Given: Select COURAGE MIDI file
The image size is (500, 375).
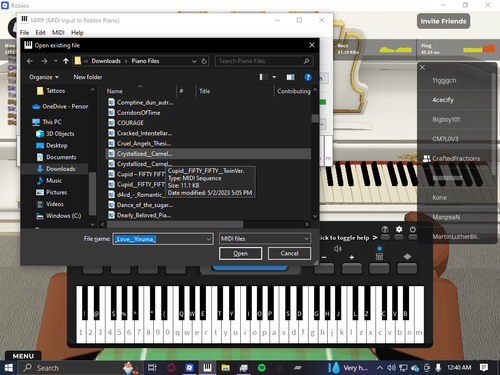Looking at the screenshot, I should [x=126, y=123].
